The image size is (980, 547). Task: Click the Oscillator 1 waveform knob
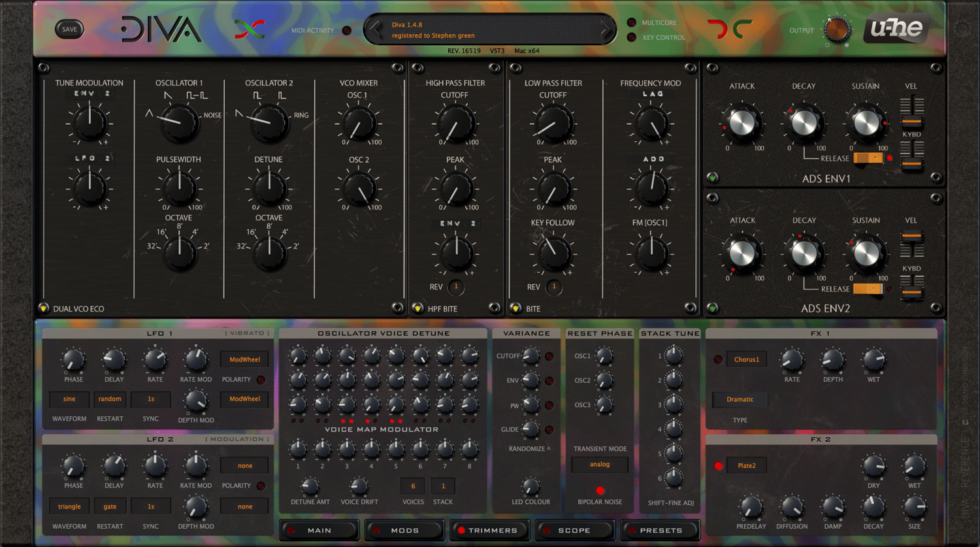click(180, 123)
